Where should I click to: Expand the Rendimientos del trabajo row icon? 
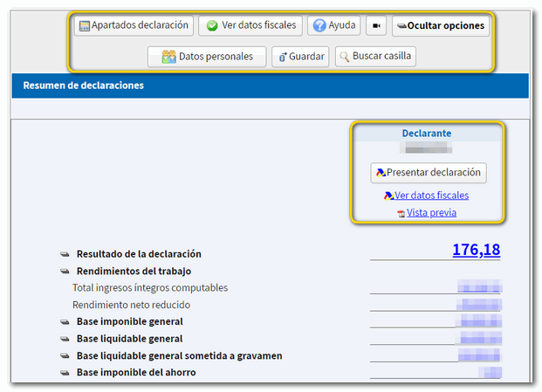point(65,271)
